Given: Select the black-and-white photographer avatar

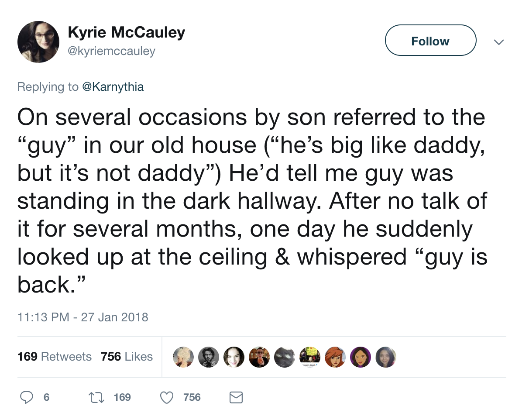Looking at the screenshot, I should coord(208,357).
